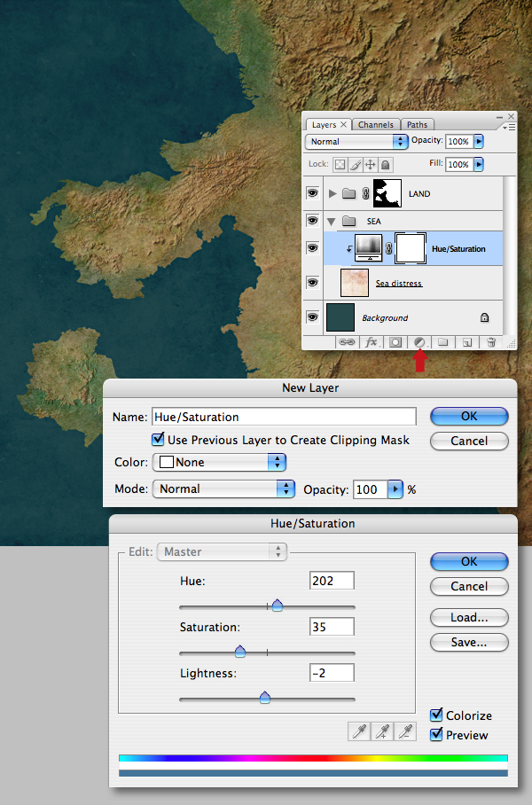The image size is (532, 805).
Task: Click Cancel in the Hue/Saturation dialog
Action: [x=469, y=586]
